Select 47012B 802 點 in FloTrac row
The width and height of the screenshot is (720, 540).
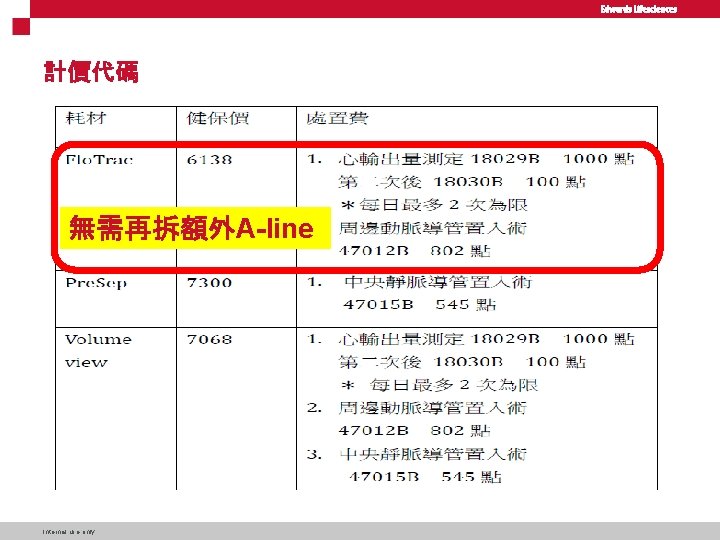415,251
